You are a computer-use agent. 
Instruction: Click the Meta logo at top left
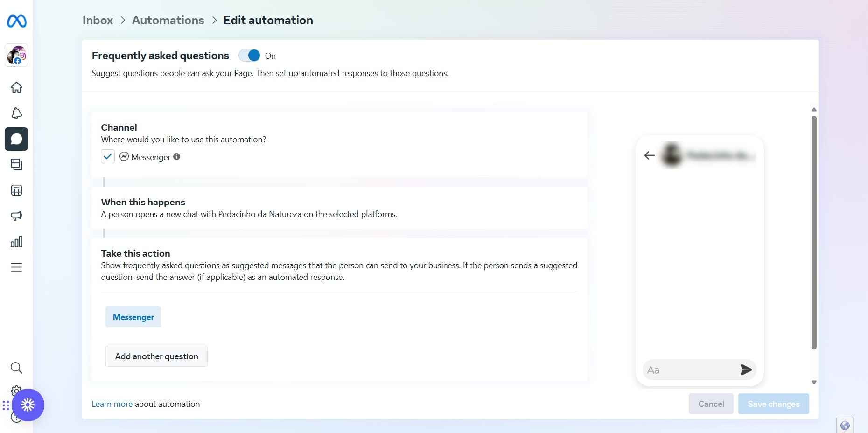tap(16, 21)
